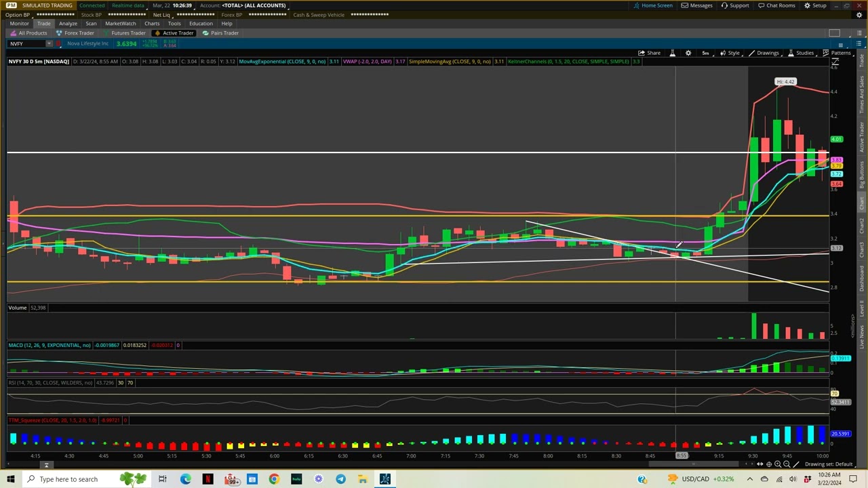Screen dimensions: 868x488
Task: Click the chart horizontal scrollbar thumb
Action: pos(694,464)
